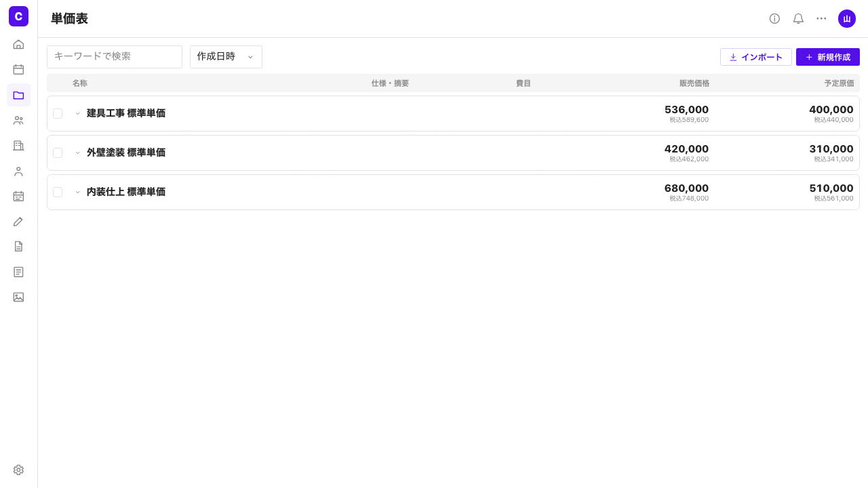Click the app logo icon
This screenshot has height=488, width=868.
(18, 16)
